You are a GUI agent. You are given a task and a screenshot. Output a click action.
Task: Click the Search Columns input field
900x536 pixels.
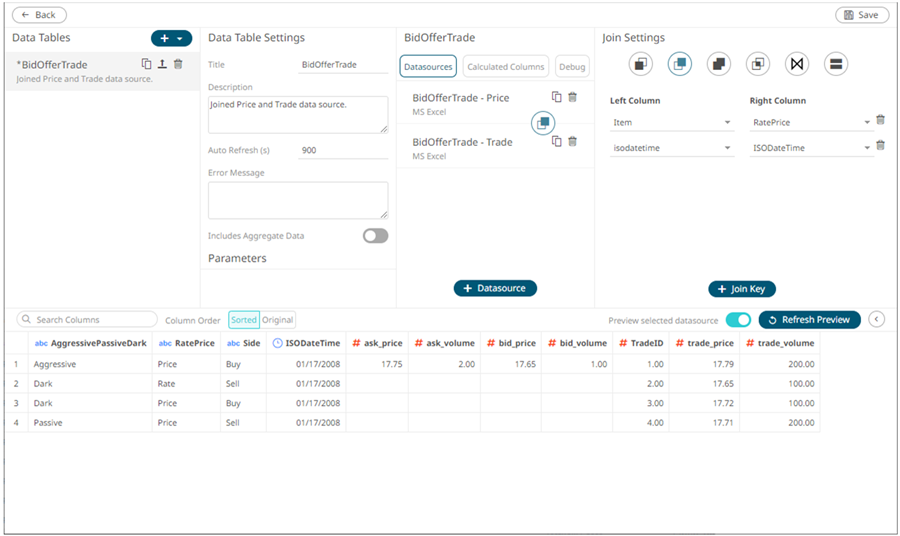point(88,320)
